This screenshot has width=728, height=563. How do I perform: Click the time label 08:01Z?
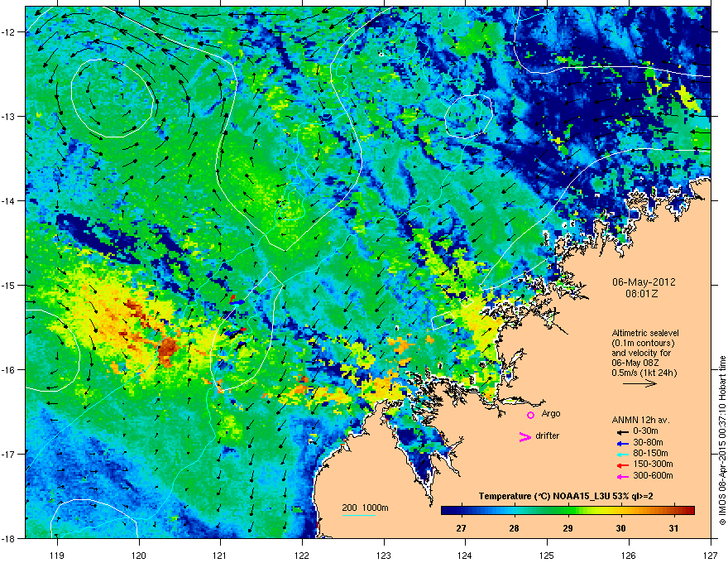(x=642, y=294)
